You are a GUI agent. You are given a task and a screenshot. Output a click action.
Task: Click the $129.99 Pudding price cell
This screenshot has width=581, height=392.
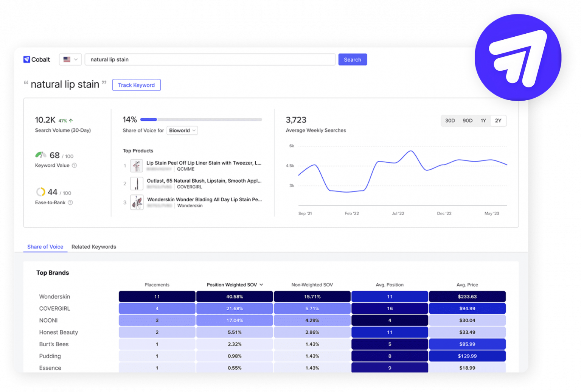[x=467, y=356]
